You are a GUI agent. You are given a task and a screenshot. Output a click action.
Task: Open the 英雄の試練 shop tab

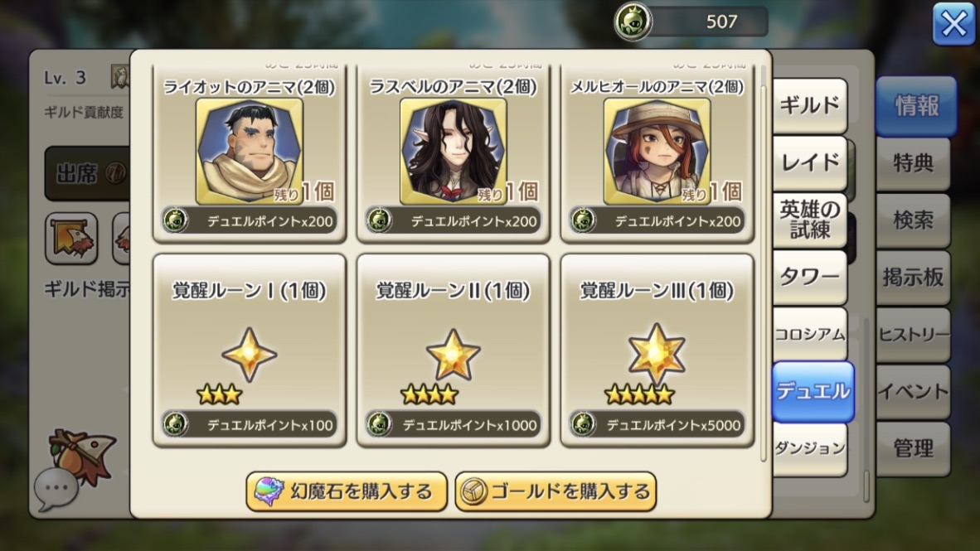point(810,220)
